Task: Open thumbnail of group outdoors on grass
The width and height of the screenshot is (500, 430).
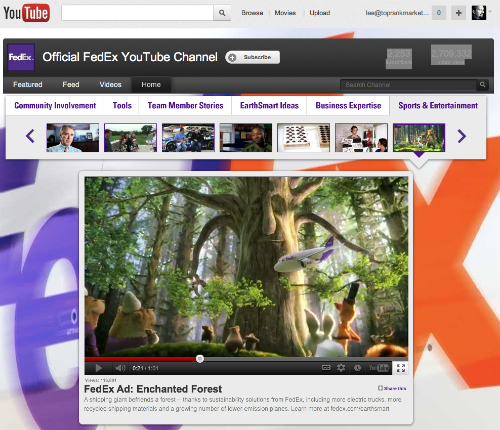Action: [130, 138]
